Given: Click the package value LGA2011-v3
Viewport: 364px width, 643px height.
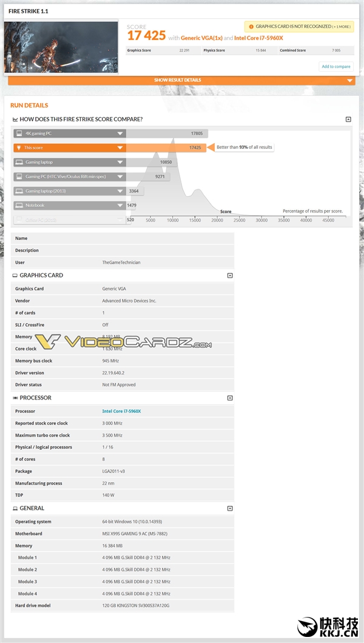Looking at the screenshot, I should [x=113, y=472].
